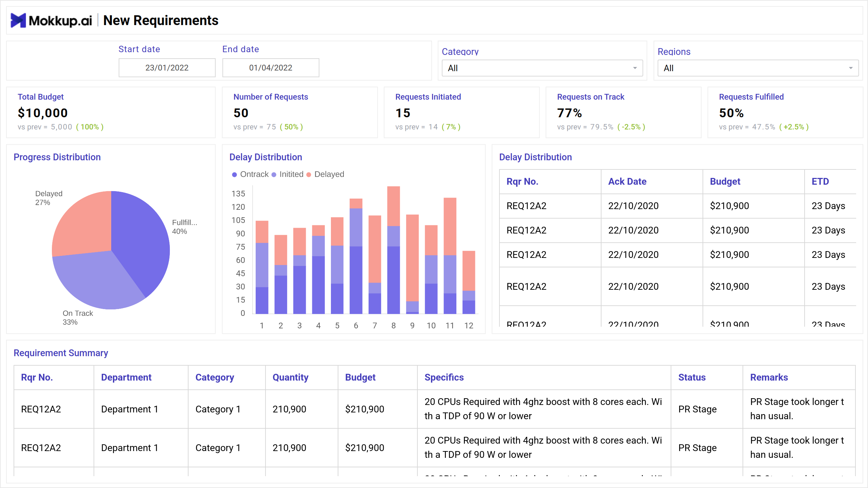This screenshot has height=488, width=868.
Task: Click the Ontrack legend dot
Action: [234, 175]
